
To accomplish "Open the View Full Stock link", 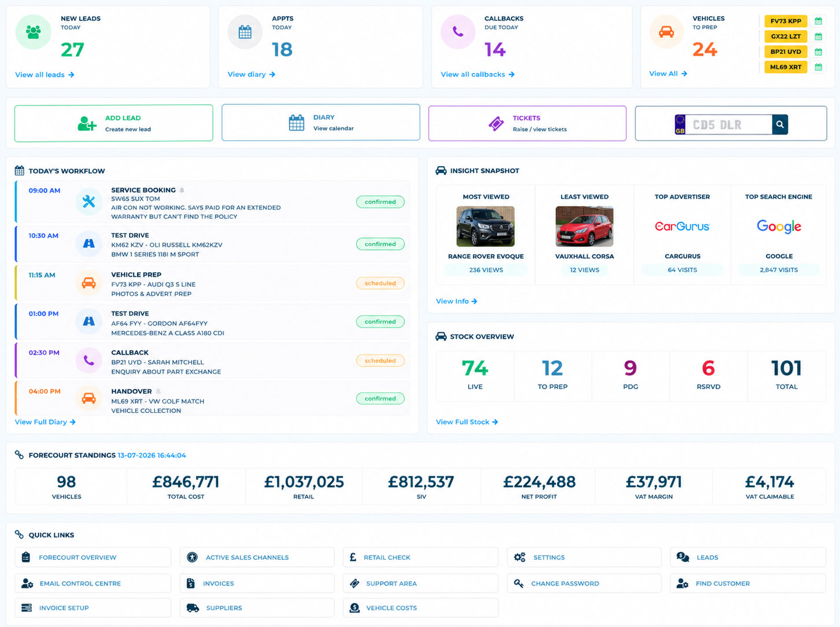I will tap(467, 422).
